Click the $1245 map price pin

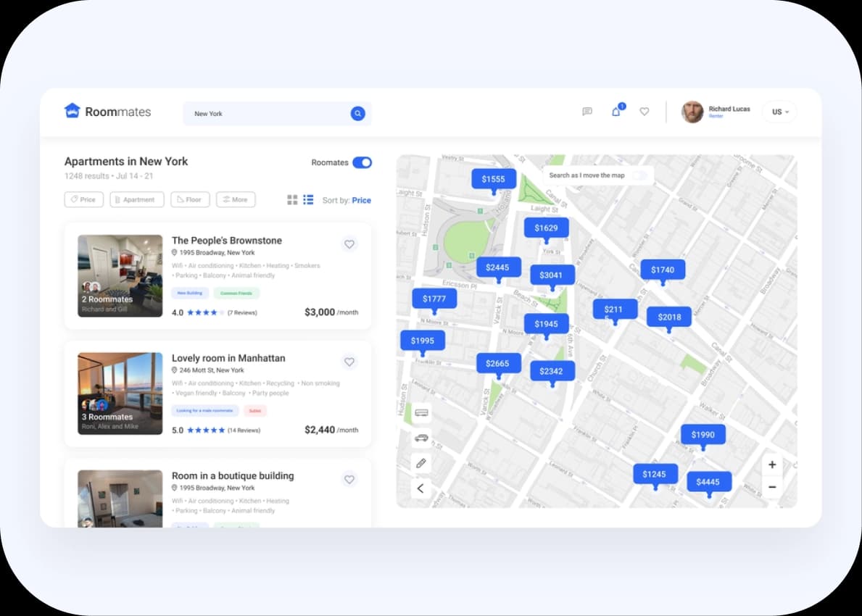(x=654, y=474)
